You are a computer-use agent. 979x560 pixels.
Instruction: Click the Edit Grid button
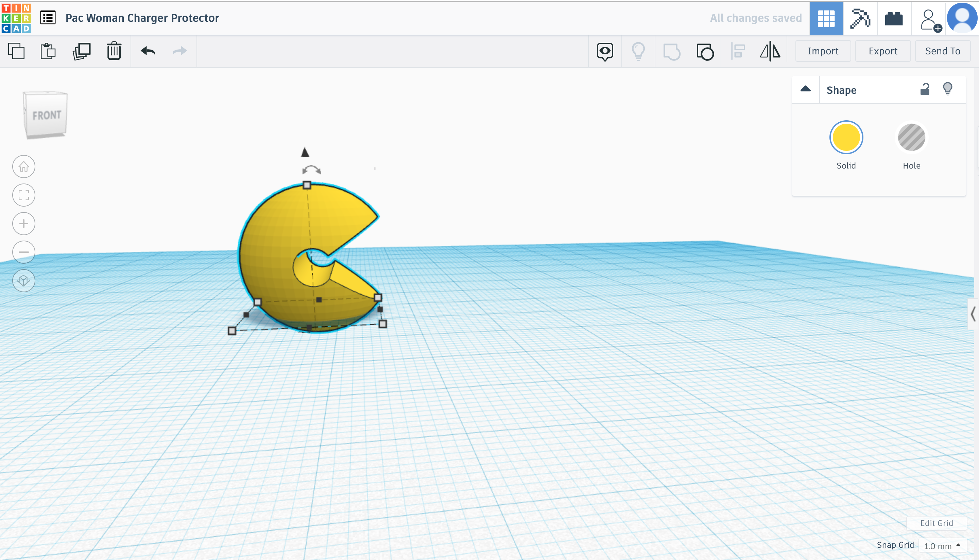(936, 523)
